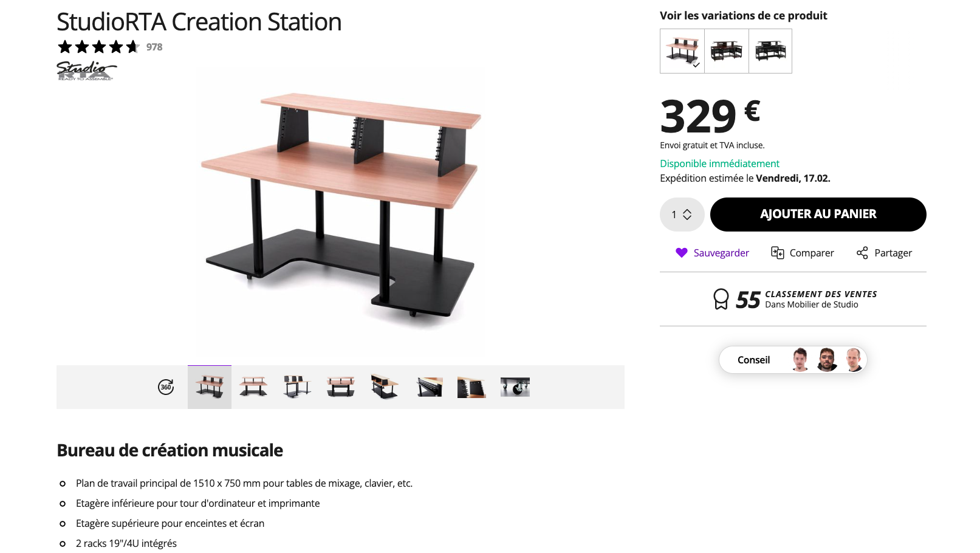
Task: Open the quantity selector dropdown
Action: coord(682,215)
